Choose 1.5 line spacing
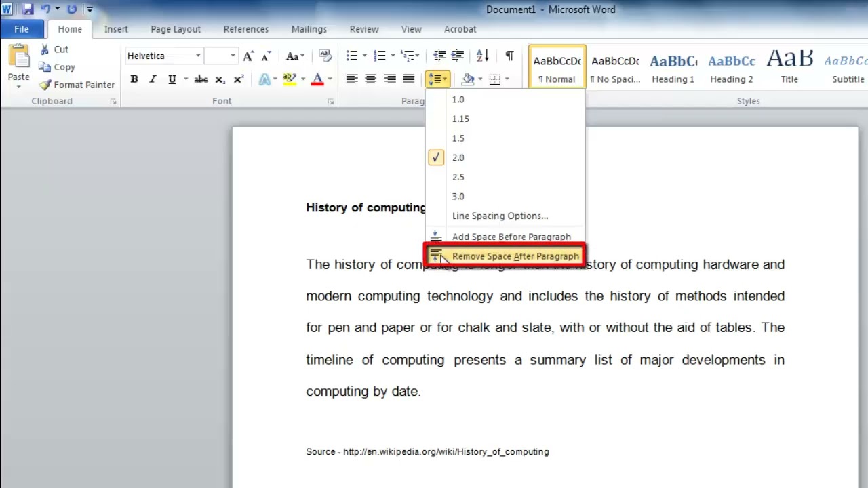 (x=505, y=138)
